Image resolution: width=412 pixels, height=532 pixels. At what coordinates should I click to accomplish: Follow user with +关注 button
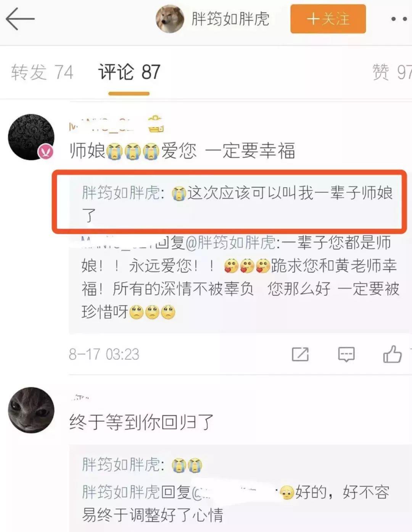[x=328, y=19]
